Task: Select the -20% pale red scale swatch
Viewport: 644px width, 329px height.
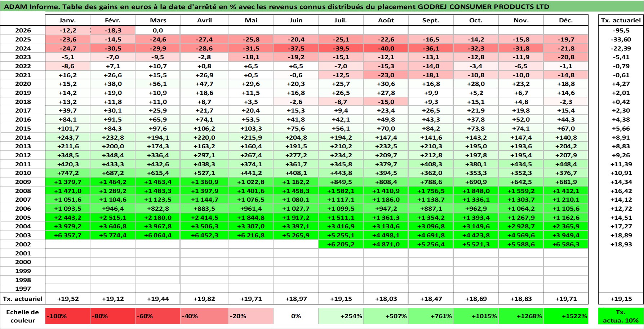Action: (x=251, y=316)
